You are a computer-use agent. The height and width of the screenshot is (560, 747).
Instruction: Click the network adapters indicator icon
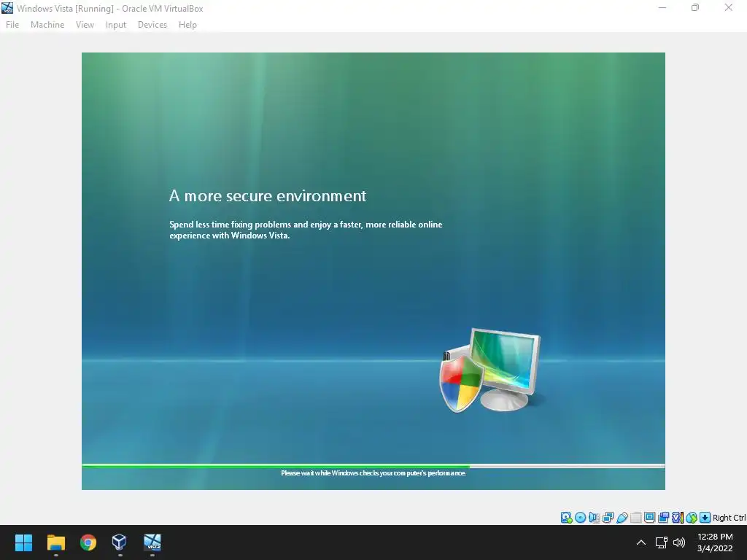[608, 518]
